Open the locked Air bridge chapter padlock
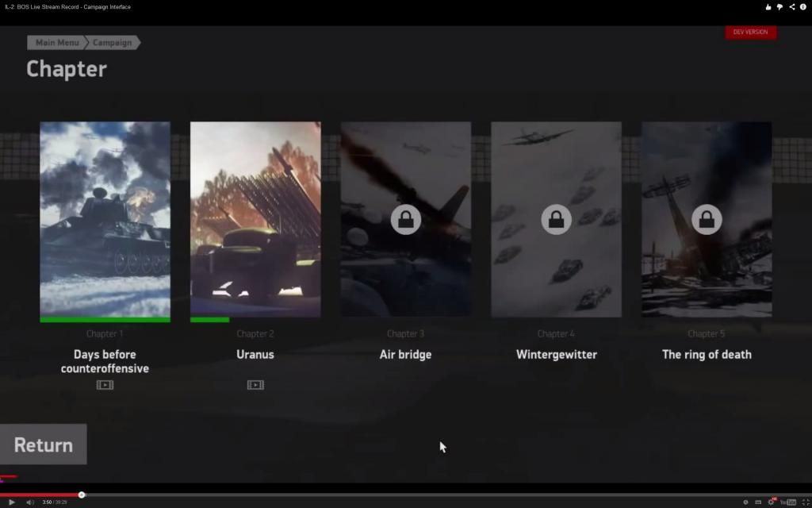 (405, 220)
